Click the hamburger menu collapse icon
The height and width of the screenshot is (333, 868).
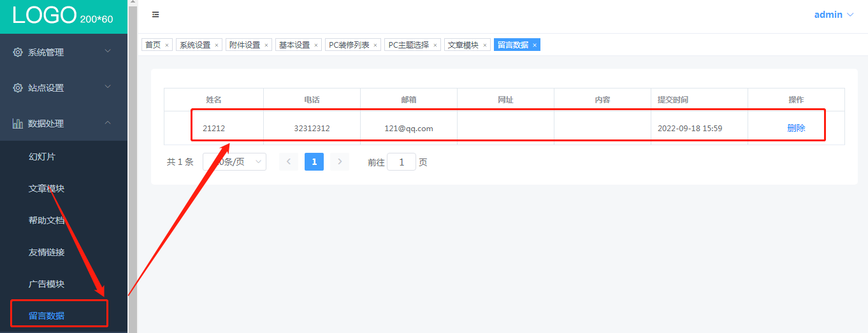pos(156,15)
